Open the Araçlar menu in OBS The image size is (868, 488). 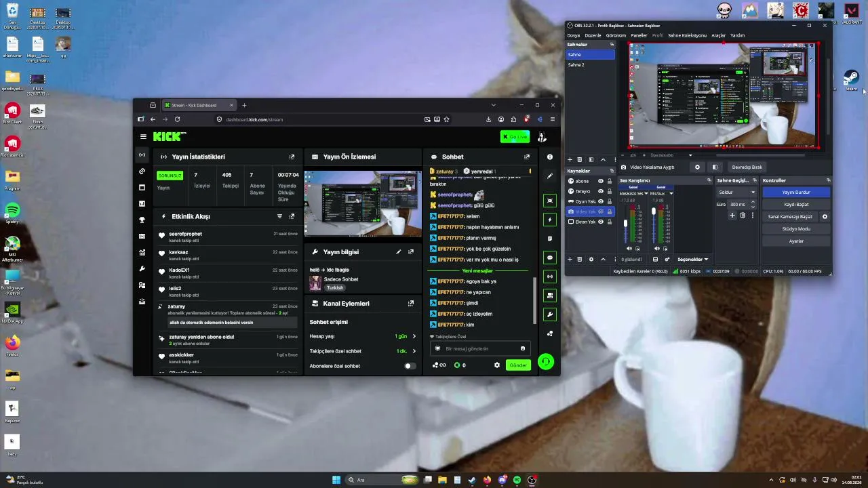click(x=718, y=35)
